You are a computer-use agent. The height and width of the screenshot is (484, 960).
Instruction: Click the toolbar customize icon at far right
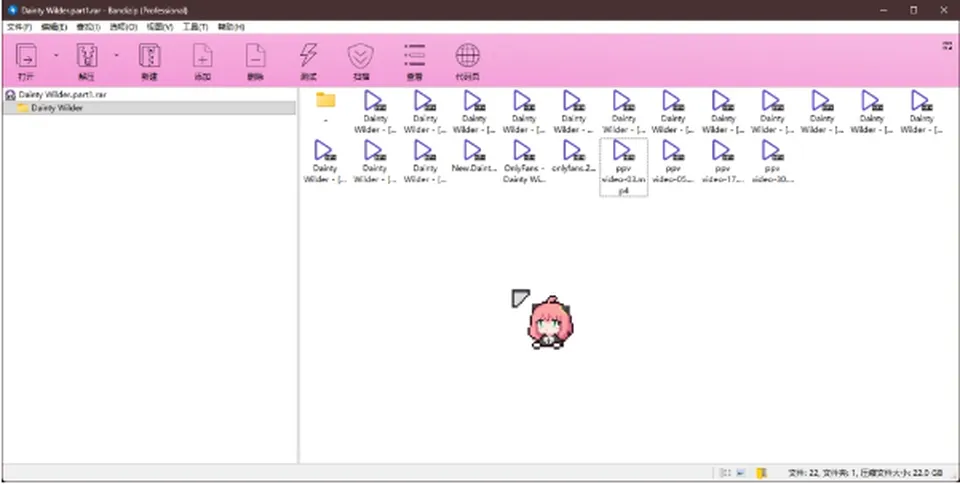pos(947,46)
